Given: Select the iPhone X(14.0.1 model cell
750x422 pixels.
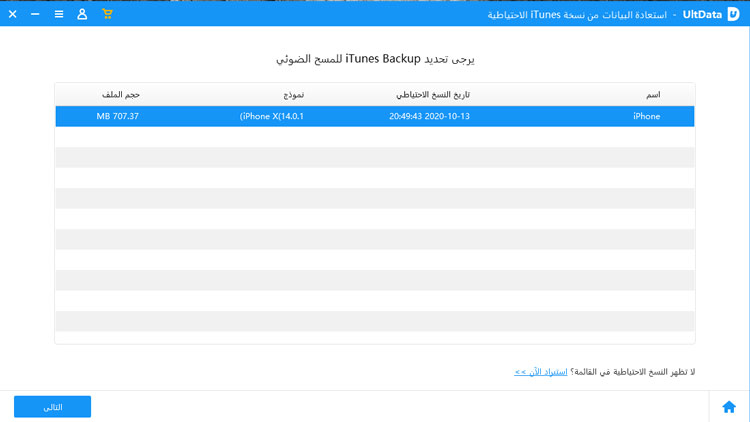Looking at the screenshot, I should [272, 116].
